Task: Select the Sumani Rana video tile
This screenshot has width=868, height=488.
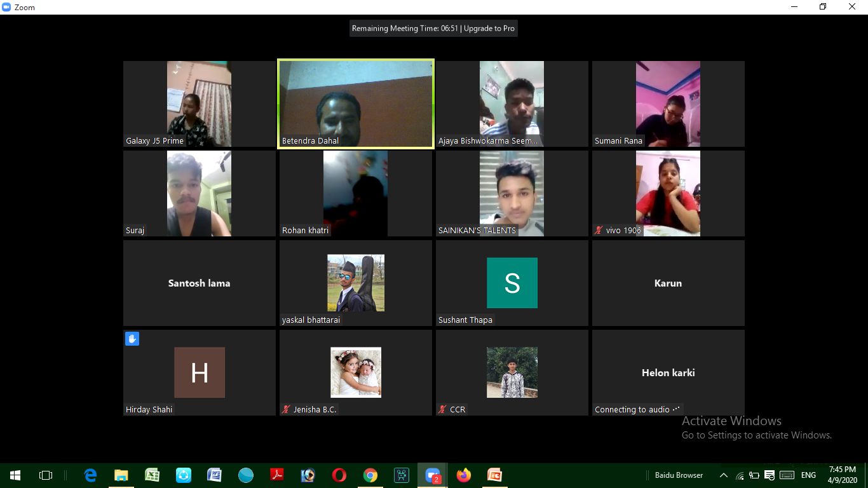Action: [x=668, y=104]
